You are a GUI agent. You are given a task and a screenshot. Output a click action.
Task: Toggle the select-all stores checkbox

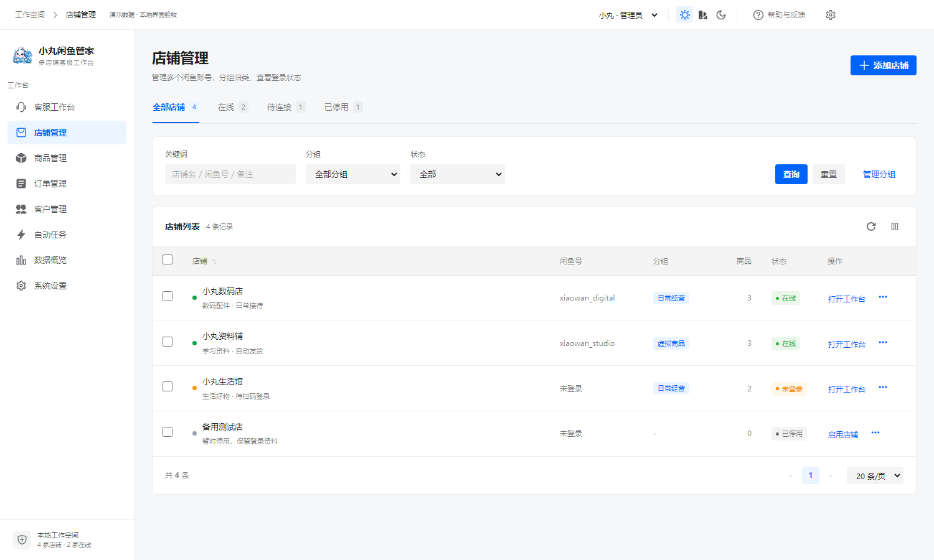(x=167, y=259)
